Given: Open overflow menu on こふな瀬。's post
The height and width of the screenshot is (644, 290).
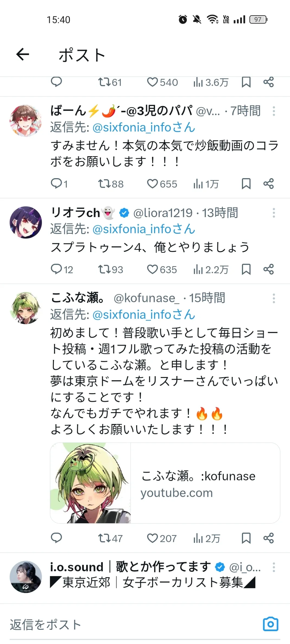Looking at the screenshot, I should click(274, 298).
